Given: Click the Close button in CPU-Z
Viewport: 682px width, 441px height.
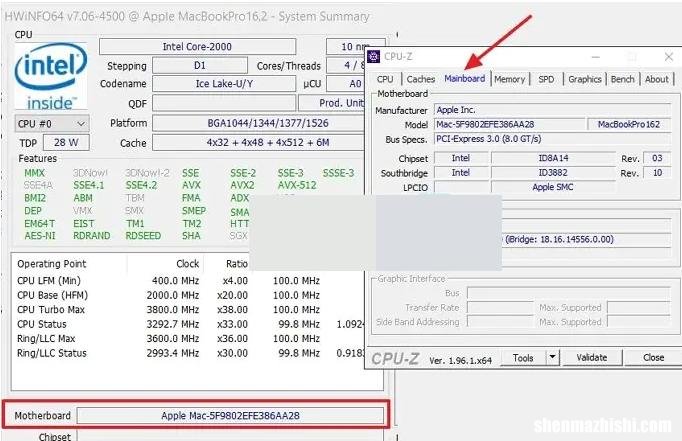Looking at the screenshot, I should [x=653, y=357].
